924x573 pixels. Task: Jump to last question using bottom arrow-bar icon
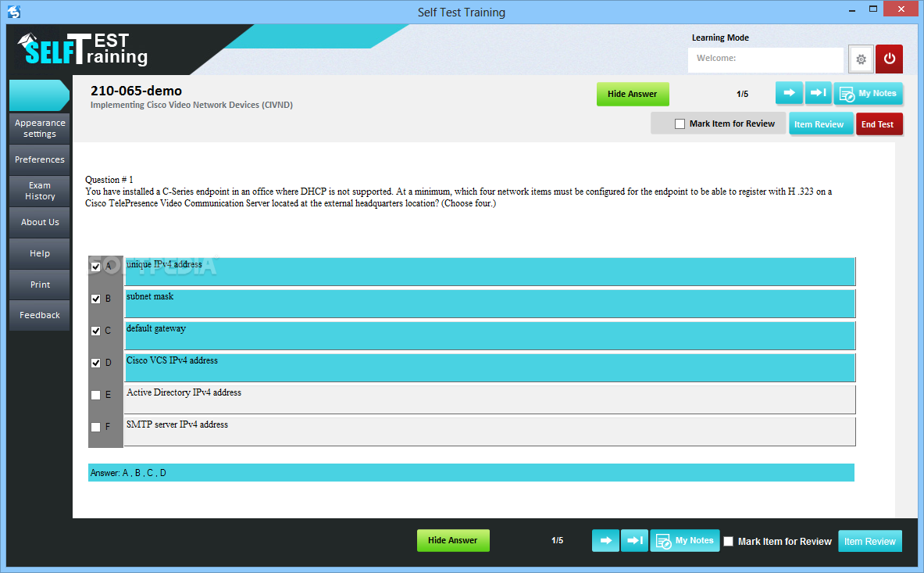click(635, 540)
